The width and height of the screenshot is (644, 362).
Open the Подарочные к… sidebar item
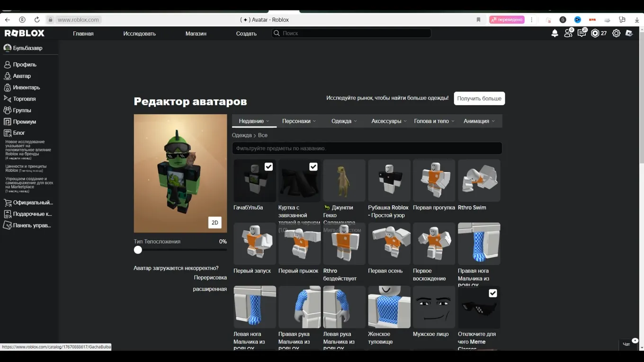(28, 214)
